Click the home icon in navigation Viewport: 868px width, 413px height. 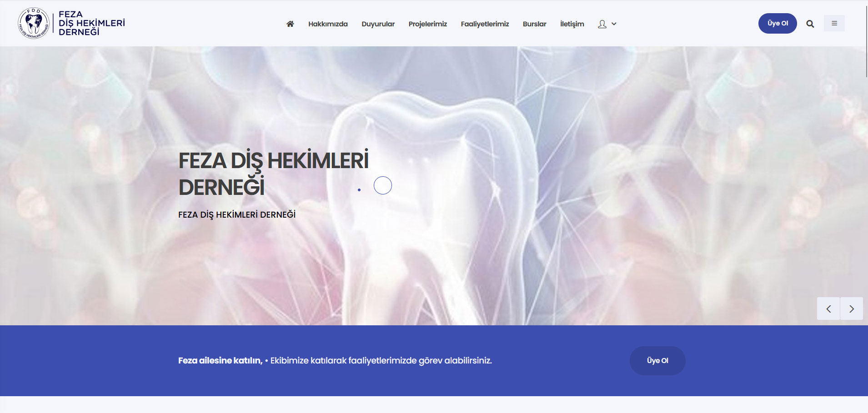[x=290, y=24]
